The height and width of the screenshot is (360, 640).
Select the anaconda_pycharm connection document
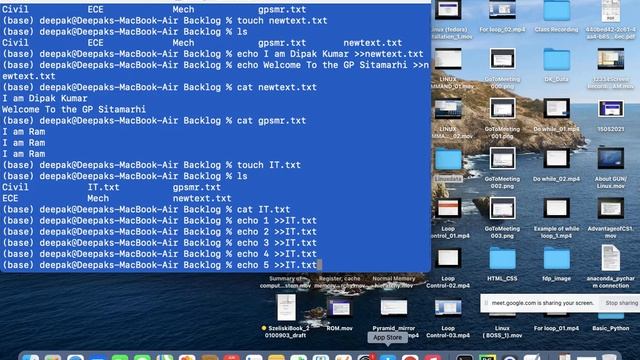tap(611, 258)
